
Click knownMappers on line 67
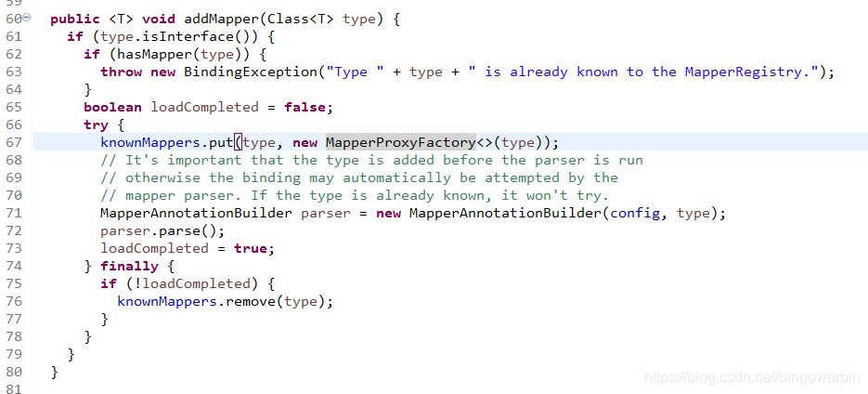pos(150,142)
